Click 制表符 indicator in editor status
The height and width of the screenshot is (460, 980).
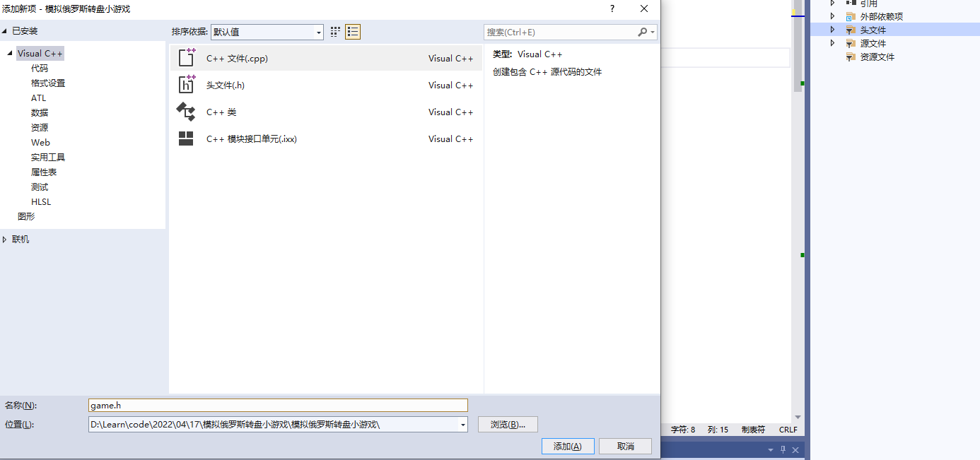tap(753, 430)
